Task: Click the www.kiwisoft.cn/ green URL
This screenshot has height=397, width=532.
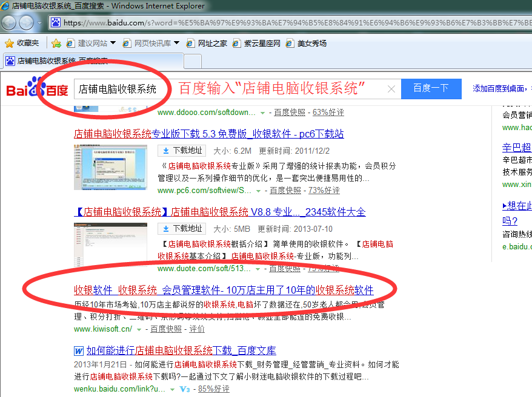Action: 103,329
